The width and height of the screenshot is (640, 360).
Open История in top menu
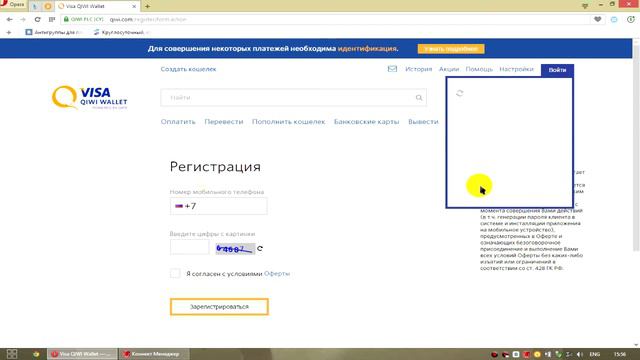418,69
